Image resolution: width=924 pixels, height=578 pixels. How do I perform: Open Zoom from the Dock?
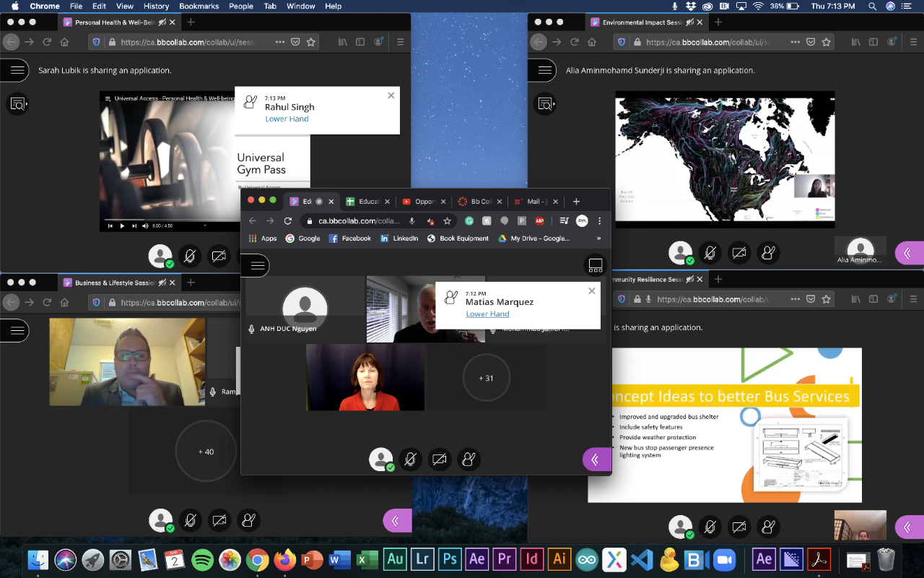pyautogui.click(x=723, y=560)
